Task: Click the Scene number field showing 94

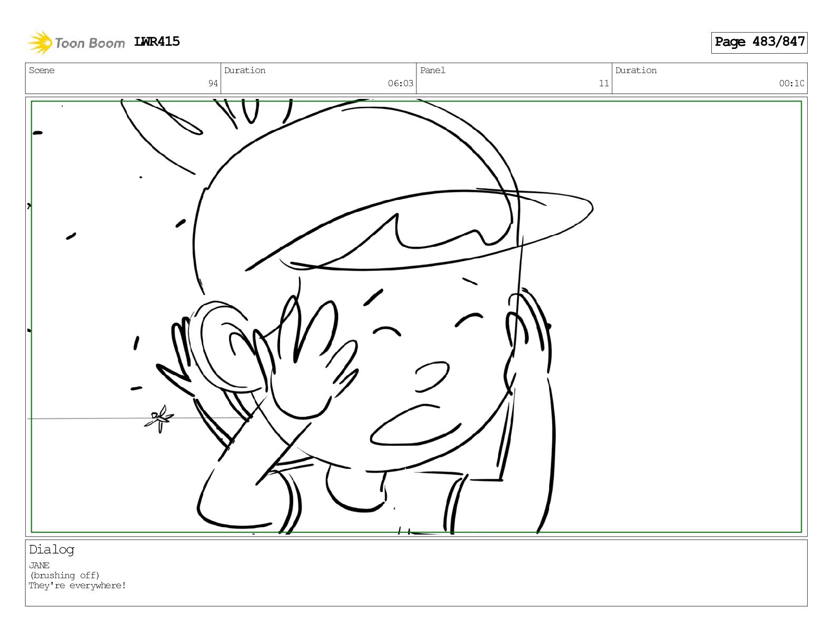Action: pos(123,78)
